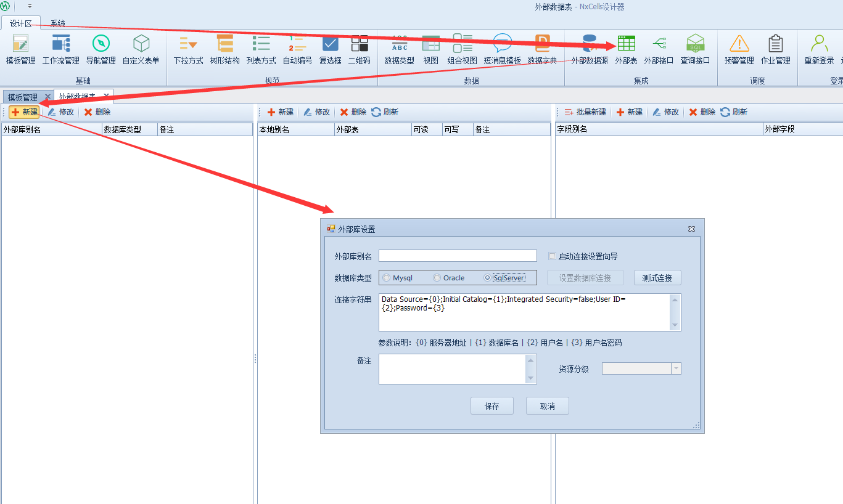Screen dimensions: 843x504
Task: Enable 启动连接设置向导 checkbox
Action: [553, 256]
